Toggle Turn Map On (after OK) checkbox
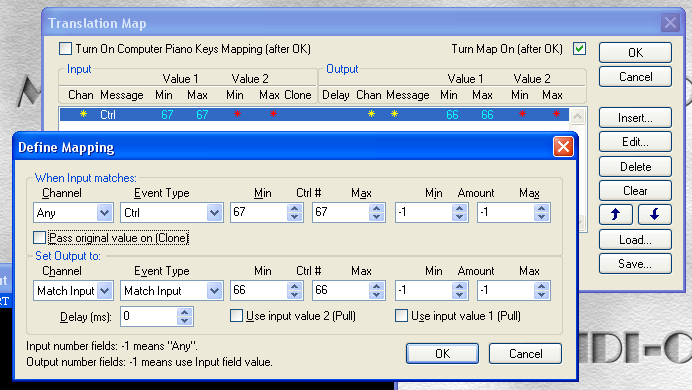 [579, 49]
